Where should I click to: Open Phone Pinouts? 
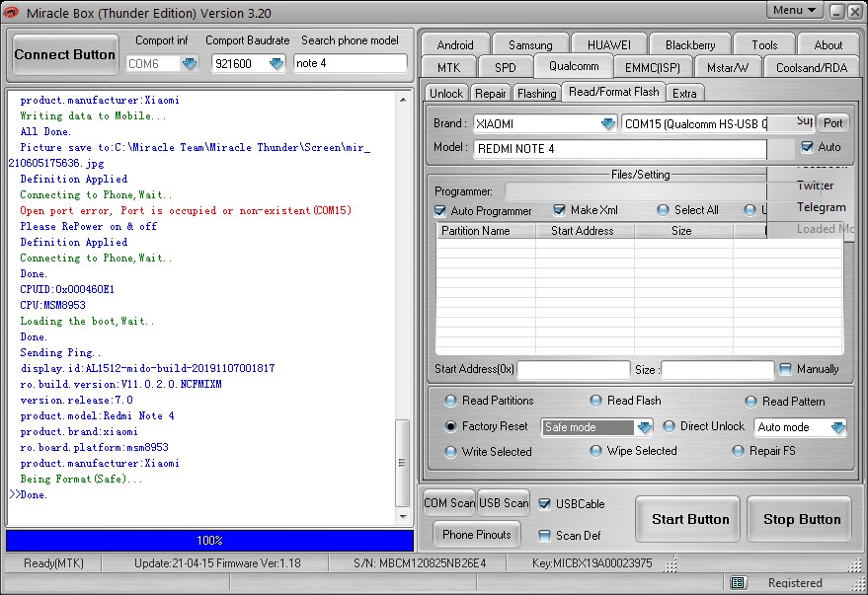tap(477, 534)
